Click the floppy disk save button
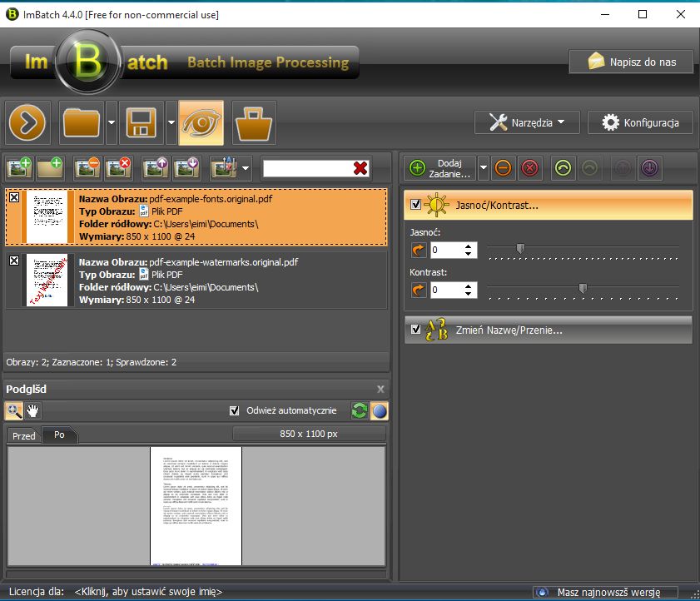The image size is (700, 601). tap(141, 123)
